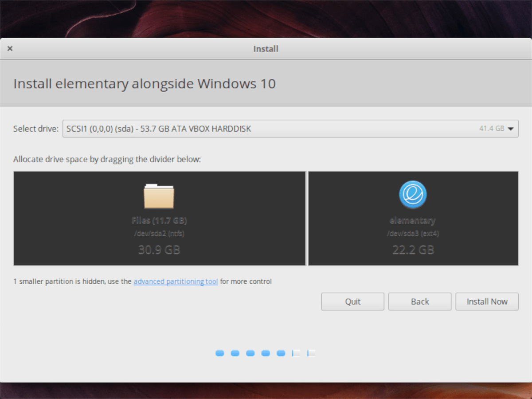Image resolution: width=532 pixels, height=399 pixels.
Task: Close the Install window
Action: coord(10,49)
